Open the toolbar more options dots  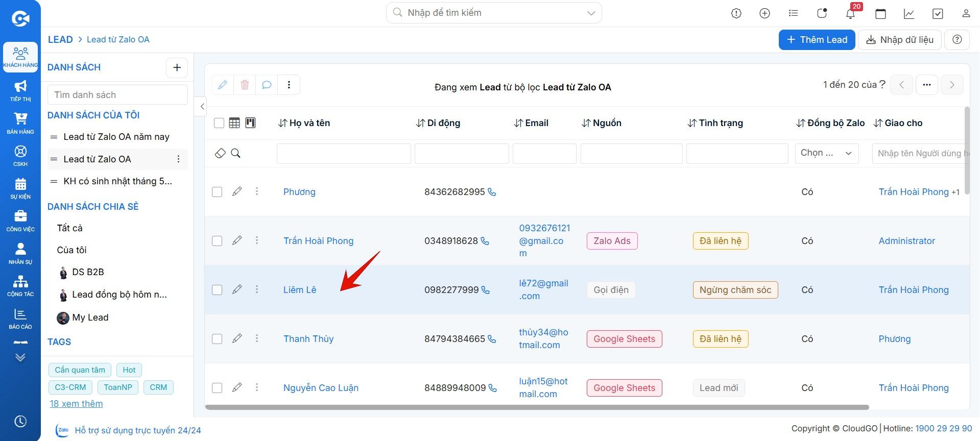pyautogui.click(x=289, y=85)
